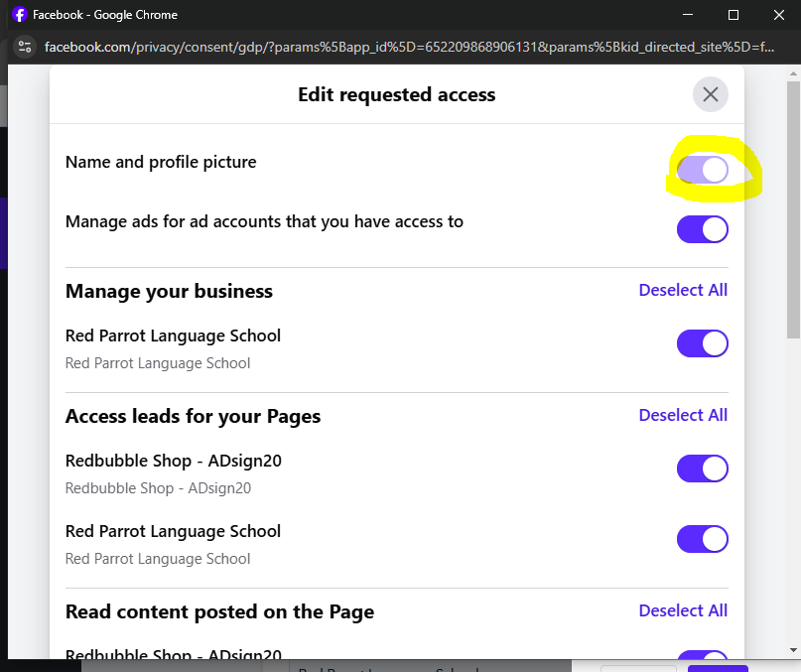The width and height of the screenshot is (801, 672).
Task: Click the scroll up arrow on scrollbar
Action: (x=793, y=73)
